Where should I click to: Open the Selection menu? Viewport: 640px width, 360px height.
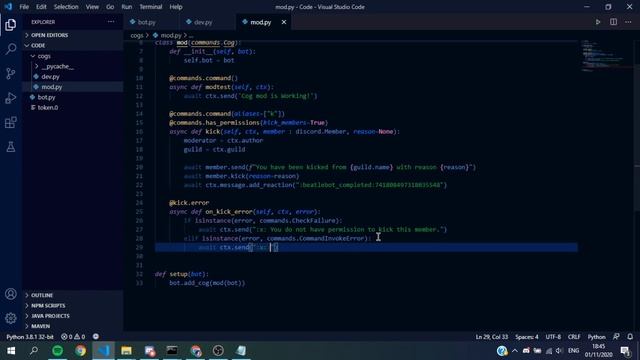click(66, 7)
